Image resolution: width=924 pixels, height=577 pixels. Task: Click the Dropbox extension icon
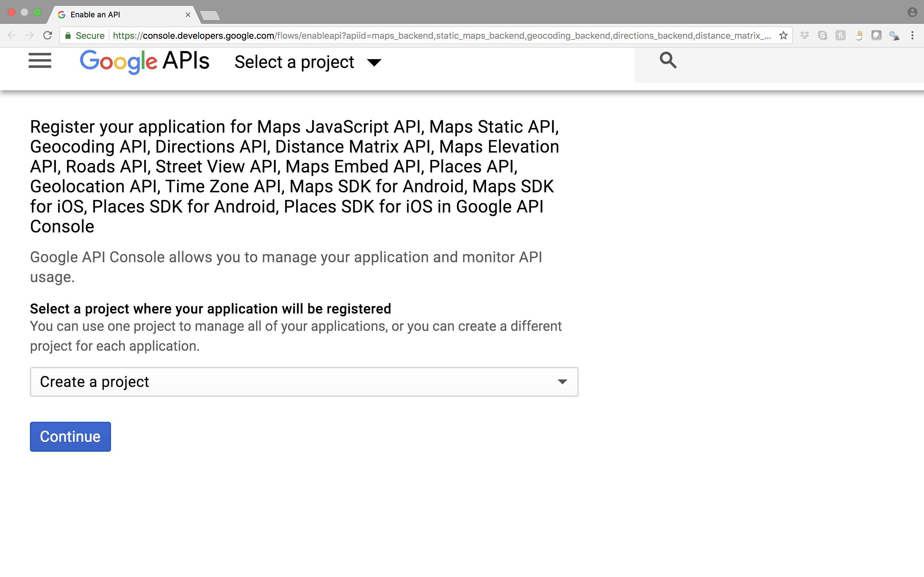coord(805,36)
